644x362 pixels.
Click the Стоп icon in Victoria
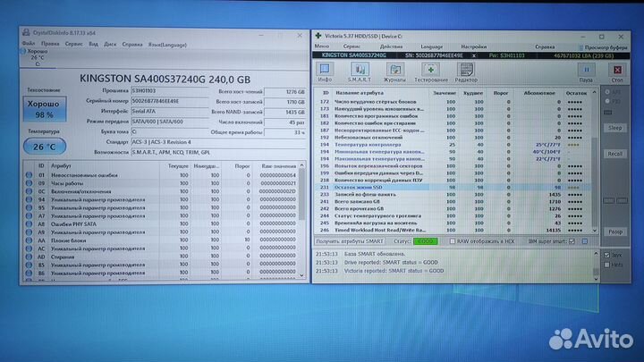[x=617, y=72]
